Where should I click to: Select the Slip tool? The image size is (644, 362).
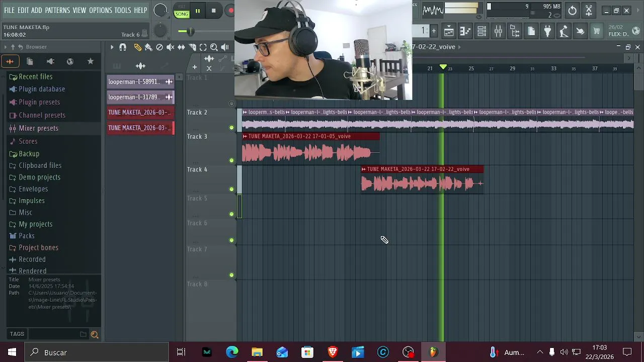[181, 47]
